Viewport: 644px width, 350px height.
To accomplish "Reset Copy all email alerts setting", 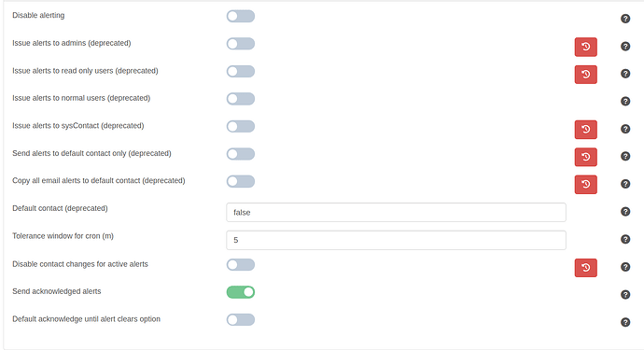I will point(586,185).
